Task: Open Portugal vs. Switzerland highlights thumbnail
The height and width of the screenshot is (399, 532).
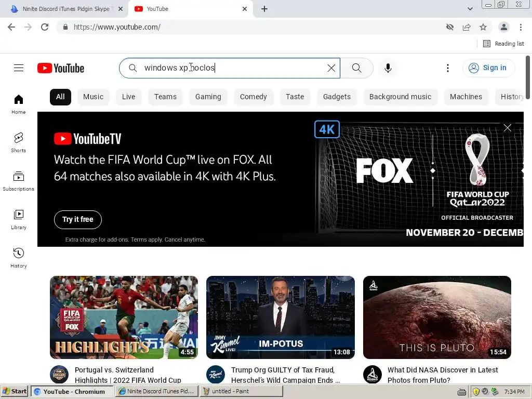Action: coord(124,317)
